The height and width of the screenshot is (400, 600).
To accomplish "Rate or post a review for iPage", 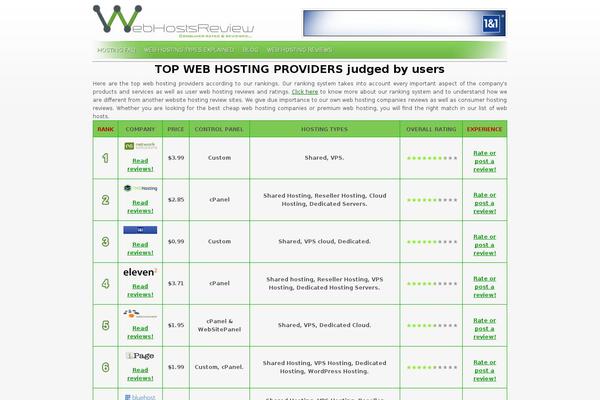I will [484, 371].
